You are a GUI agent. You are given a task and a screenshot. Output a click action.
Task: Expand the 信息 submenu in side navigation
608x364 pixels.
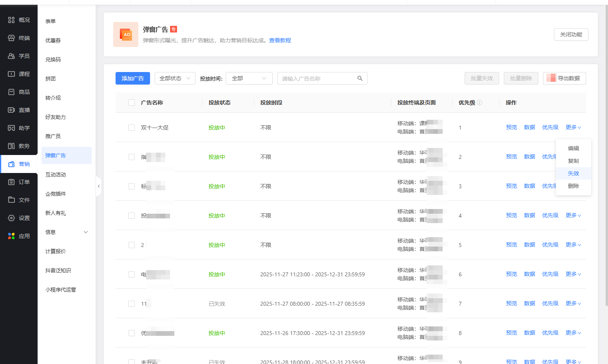coord(86,232)
